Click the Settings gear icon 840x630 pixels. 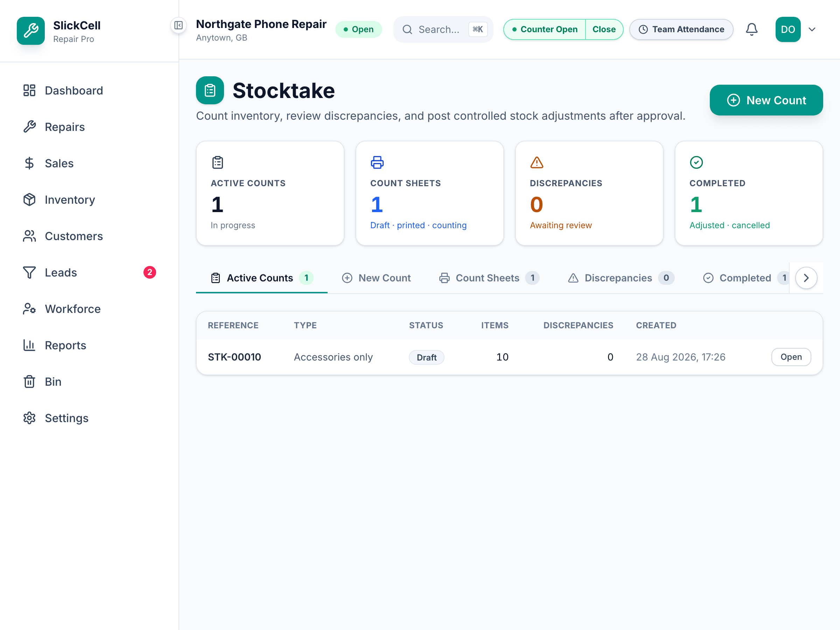(x=29, y=418)
